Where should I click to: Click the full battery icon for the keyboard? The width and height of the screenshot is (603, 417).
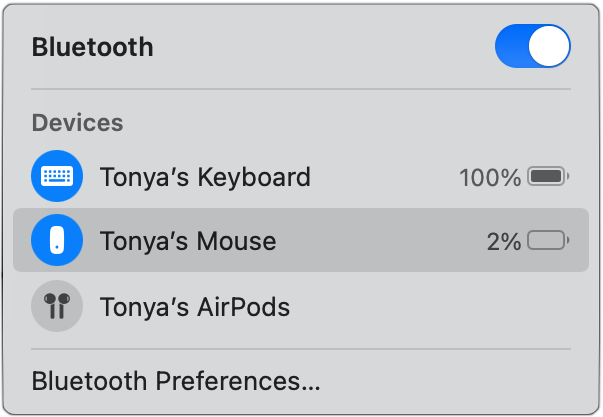point(547,178)
